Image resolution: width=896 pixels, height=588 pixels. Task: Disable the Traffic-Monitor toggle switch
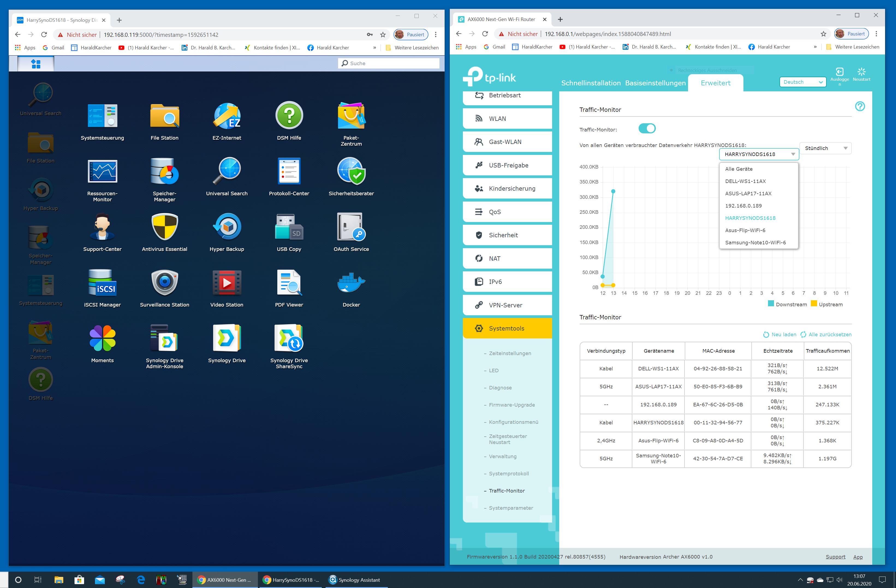coord(647,129)
